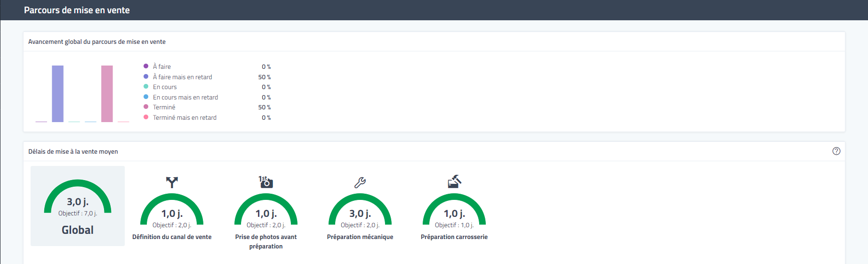Click 'Terminé' legend label
The width and height of the screenshot is (868, 264).
click(164, 107)
